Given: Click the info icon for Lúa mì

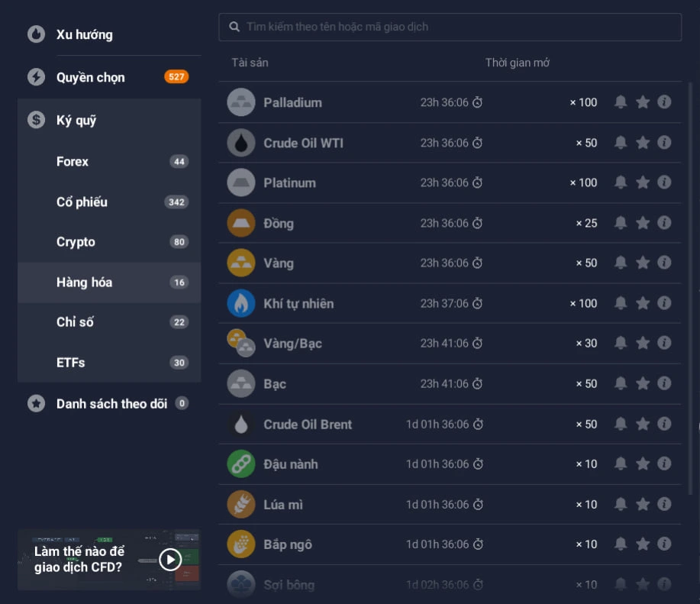Looking at the screenshot, I should [x=664, y=503].
